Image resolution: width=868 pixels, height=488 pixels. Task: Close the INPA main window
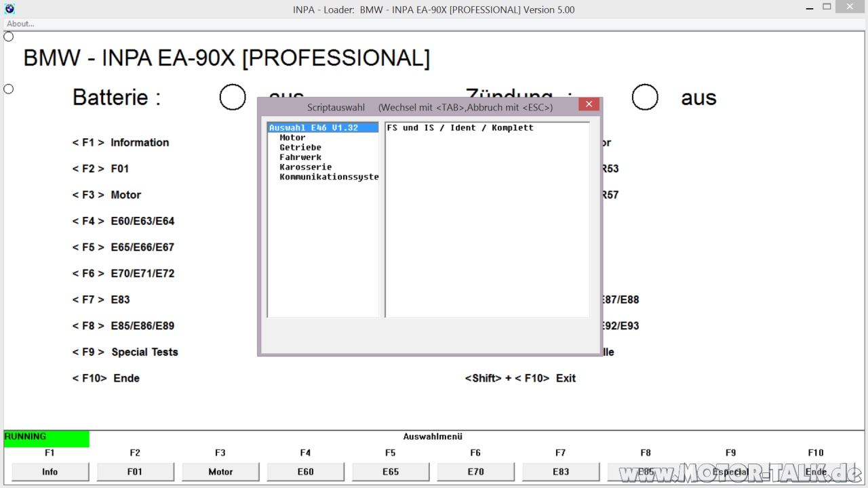[850, 7]
